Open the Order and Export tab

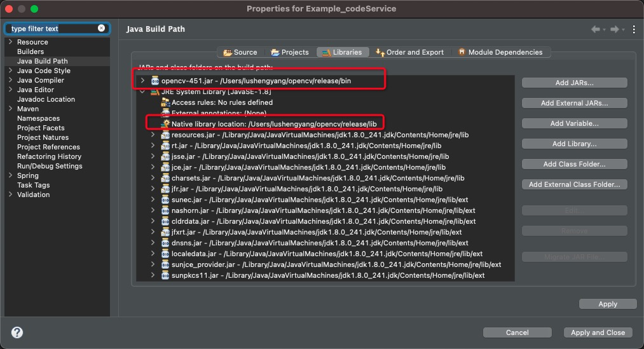[x=409, y=52]
